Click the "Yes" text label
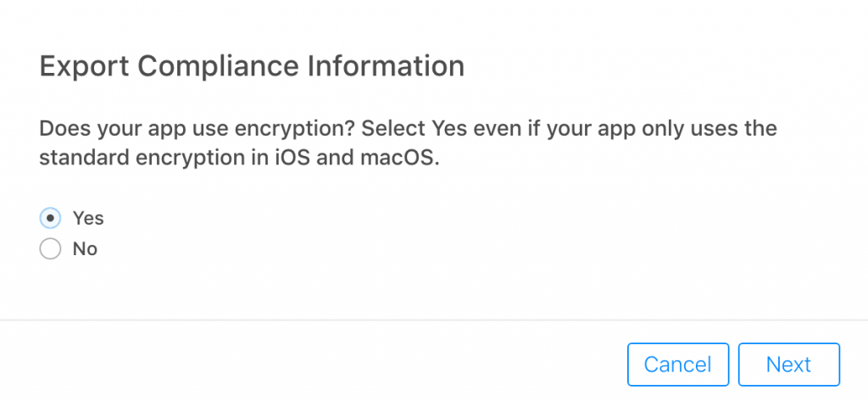The width and height of the screenshot is (868, 401). [x=88, y=218]
